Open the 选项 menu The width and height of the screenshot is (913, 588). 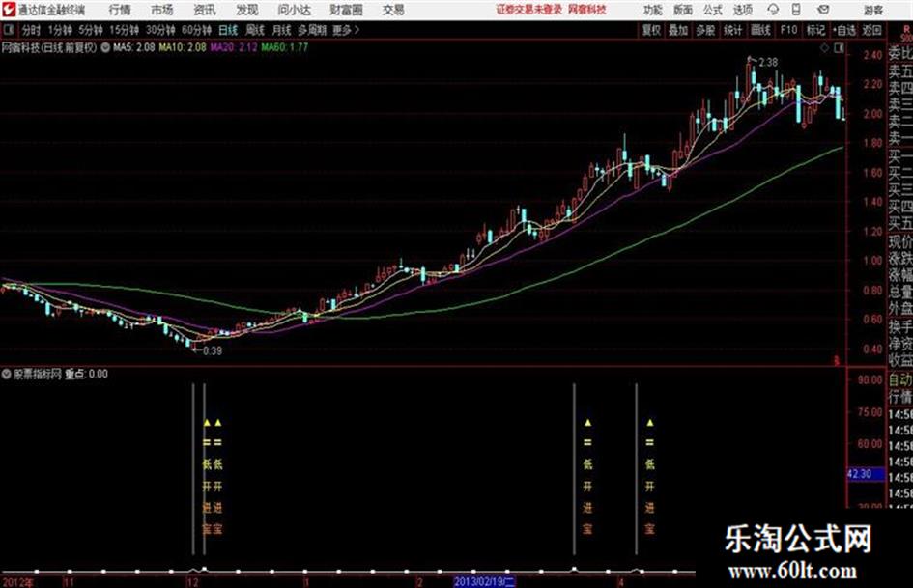pyautogui.click(x=743, y=10)
